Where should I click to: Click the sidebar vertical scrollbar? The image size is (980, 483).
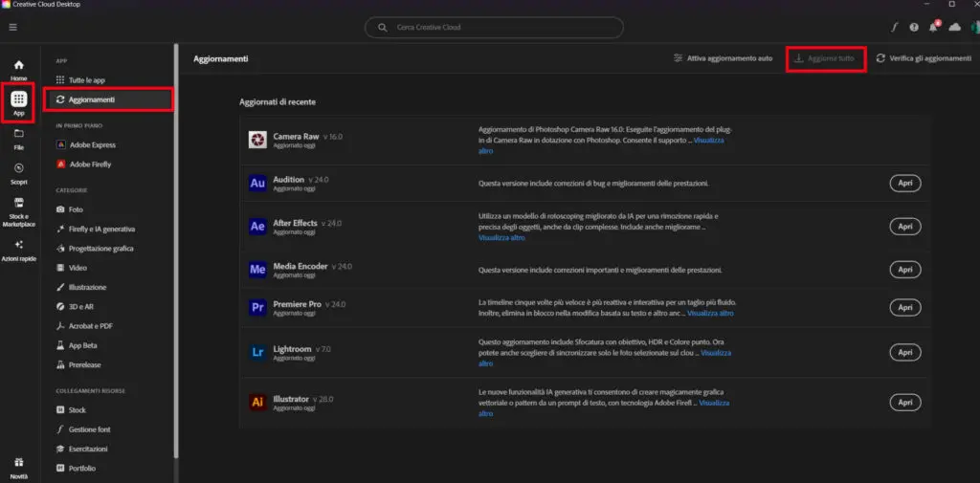click(176, 250)
